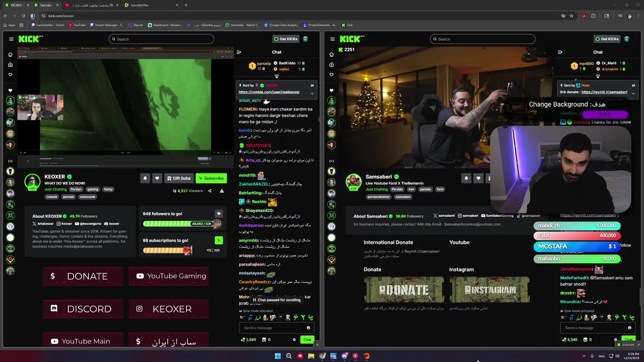Share KEOXER stream via share icon
Viewport: 644px width, 362px height.
click(x=210, y=191)
